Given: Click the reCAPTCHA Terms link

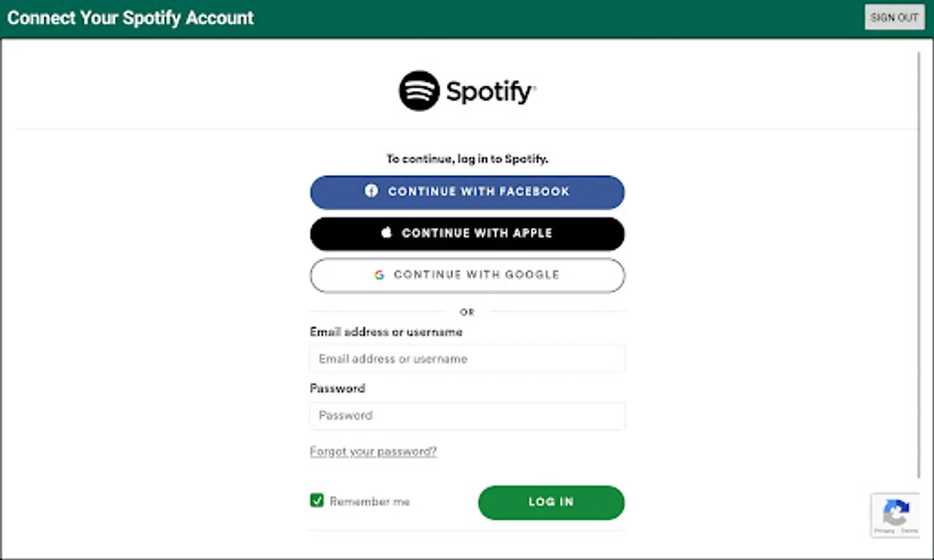Looking at the screenshot, I should pyautogui.click(x=909, y=531).
